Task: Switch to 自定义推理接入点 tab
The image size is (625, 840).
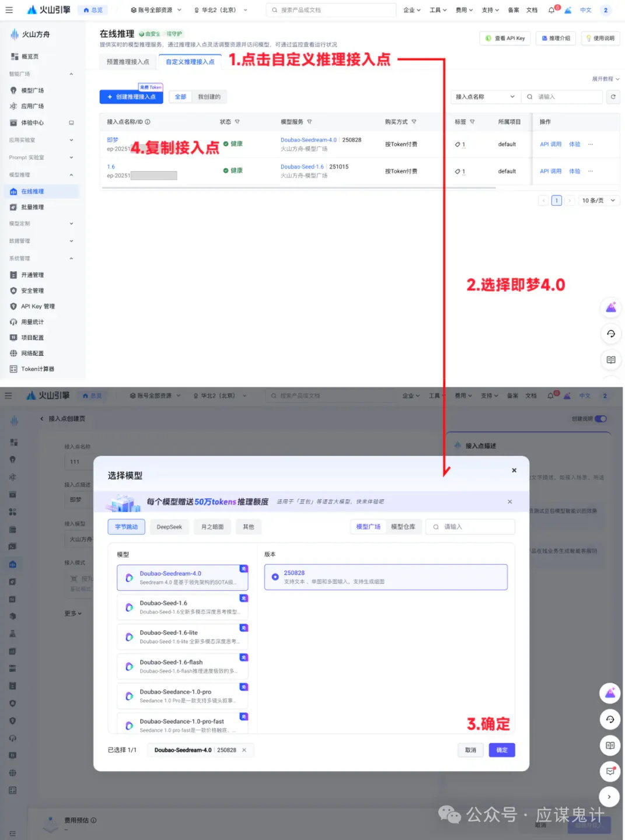Action: (x=190, y=62)
